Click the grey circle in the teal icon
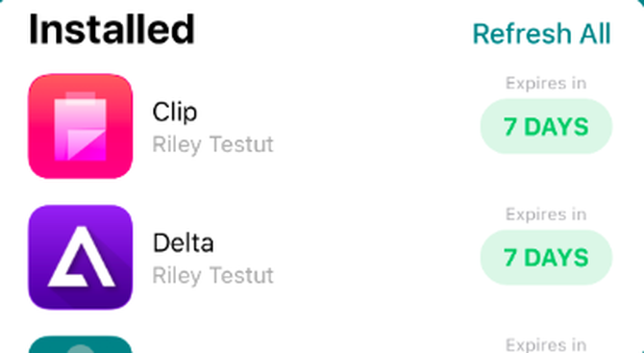644x353 pixels. [x=81, y=349]
